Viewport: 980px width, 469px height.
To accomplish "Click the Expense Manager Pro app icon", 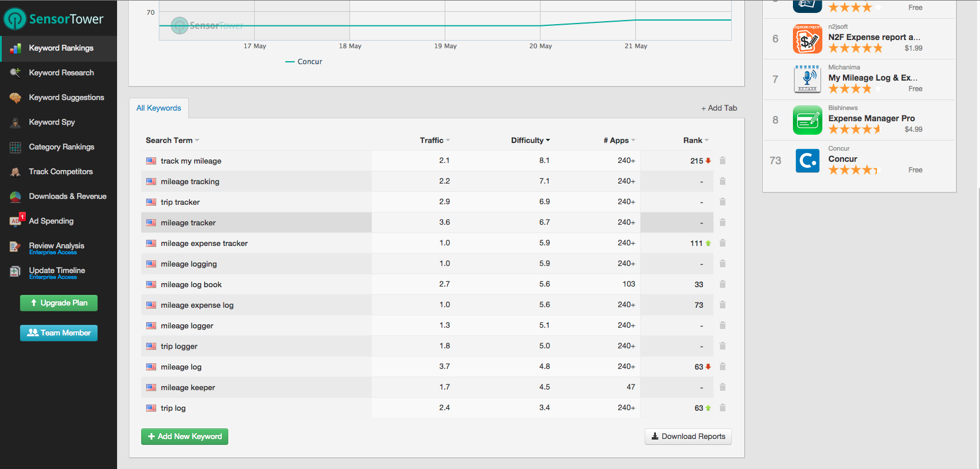I will pyautogui.click(x=807, y=120).
